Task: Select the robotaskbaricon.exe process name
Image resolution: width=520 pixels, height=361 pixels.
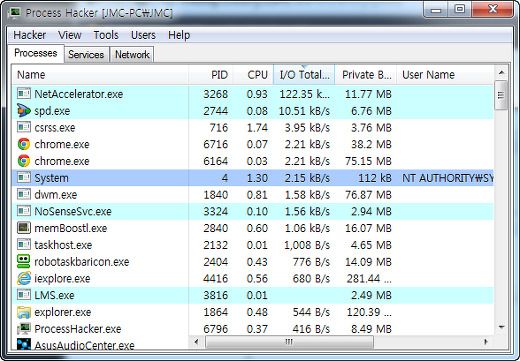Action: point(82,262)
